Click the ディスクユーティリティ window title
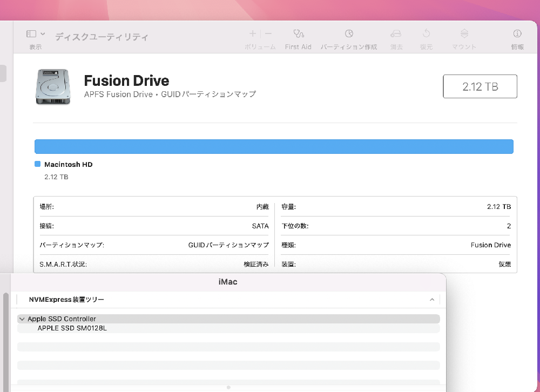 pyautogui.click(x=102, y=37)
